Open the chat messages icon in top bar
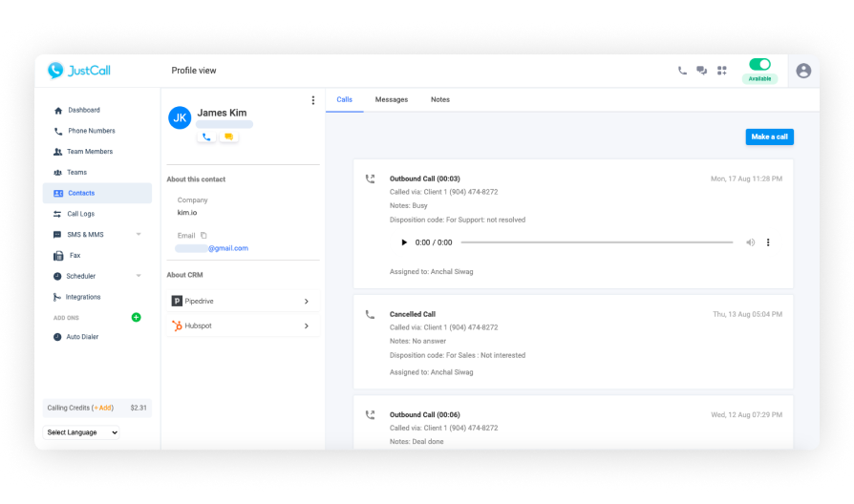 pos(702,71)
